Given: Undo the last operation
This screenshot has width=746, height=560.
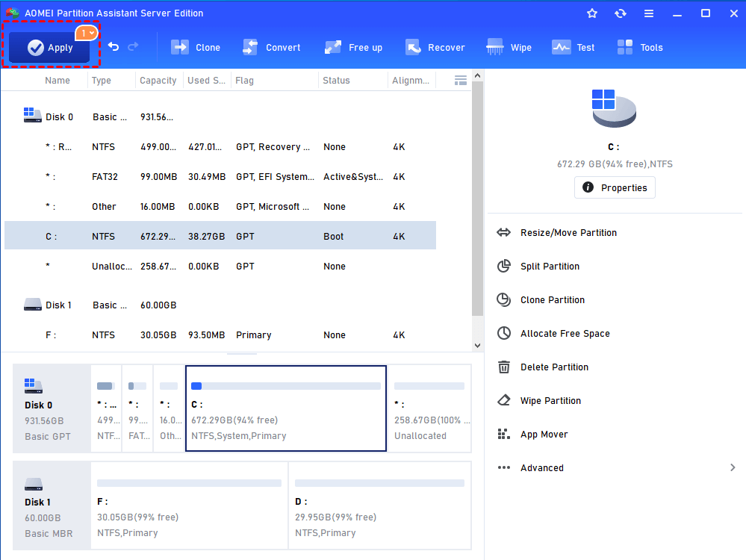Looking at the screenshot, I should coord(114,46).
